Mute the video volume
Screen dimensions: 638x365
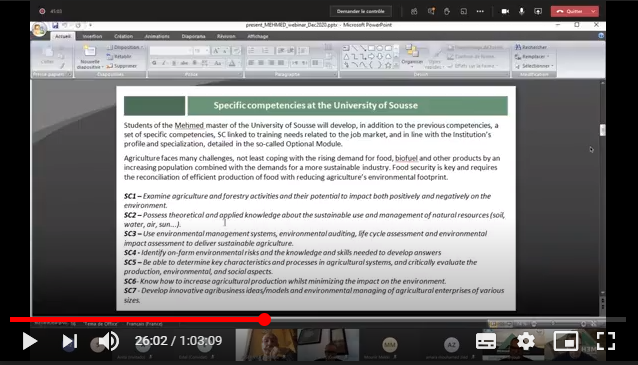pos(109,341)
